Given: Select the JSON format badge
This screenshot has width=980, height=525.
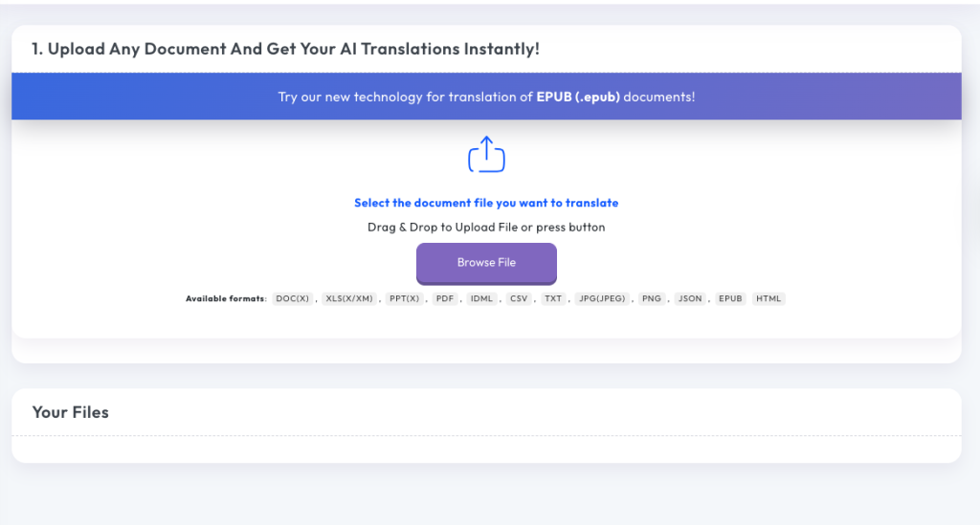Looking at the screenshot, I should click(690, 299).
